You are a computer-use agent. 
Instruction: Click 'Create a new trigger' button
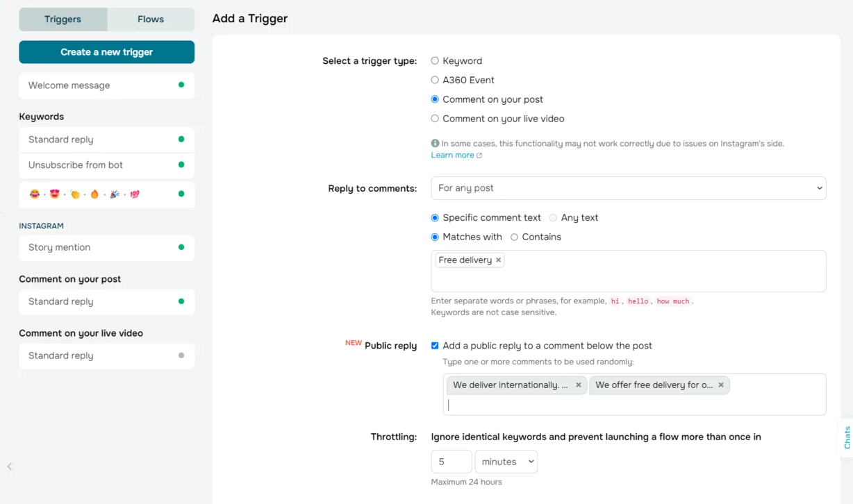click(x=106, y=52)
